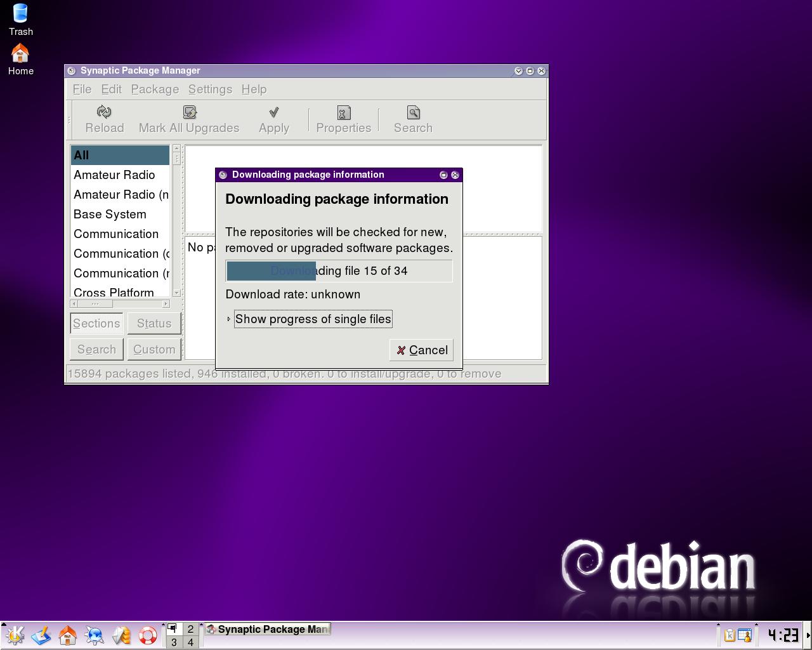The height and width of the screenshot is (650, 812).
Task: Open the File menu
Action: point(82,90)
